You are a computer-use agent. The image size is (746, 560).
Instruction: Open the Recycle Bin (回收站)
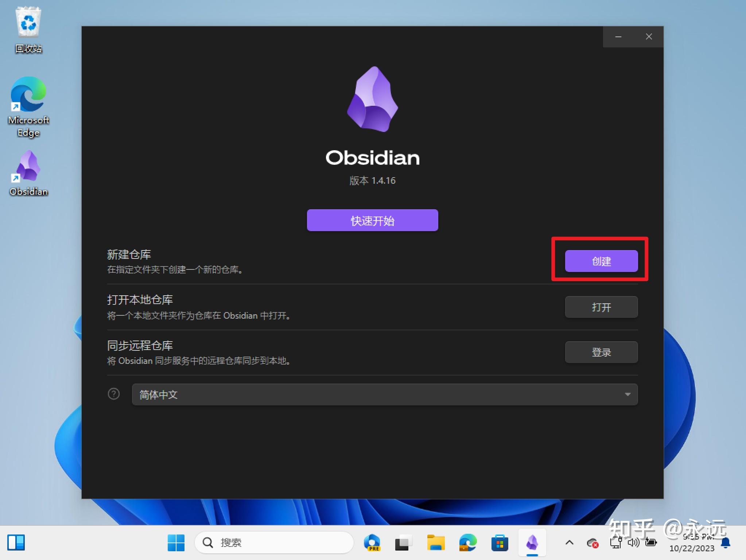click(x=28, y=23)
